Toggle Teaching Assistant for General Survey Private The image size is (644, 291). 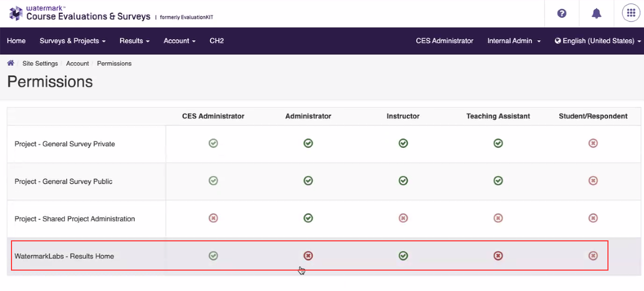(x=498, y=143)
